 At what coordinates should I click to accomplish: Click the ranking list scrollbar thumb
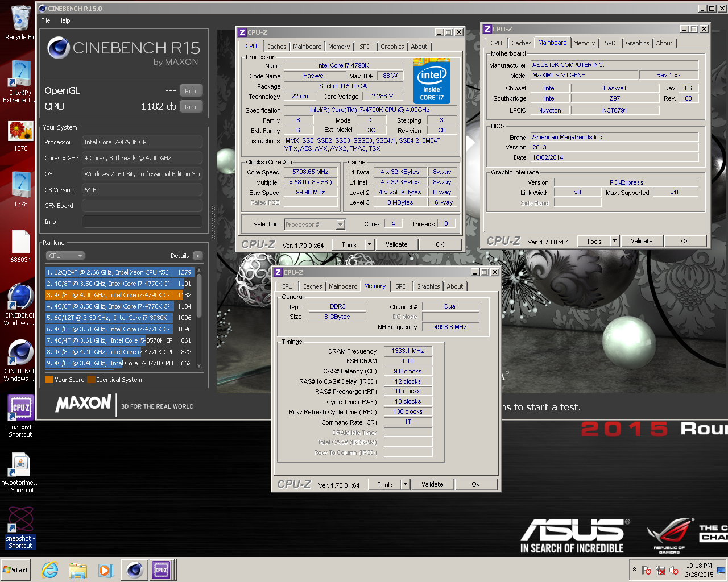[199, 296]
